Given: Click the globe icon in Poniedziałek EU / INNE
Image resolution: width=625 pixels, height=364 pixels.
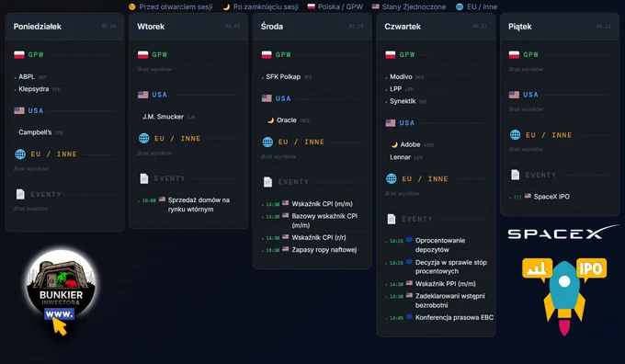Looking at the screenshot, I should [x=20, y=154].
